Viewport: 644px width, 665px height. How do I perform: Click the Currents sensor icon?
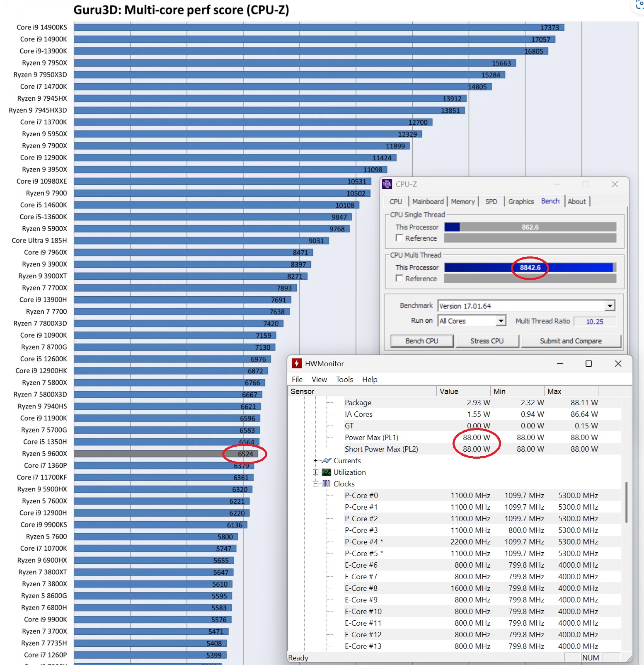click(x=327, y=460)
